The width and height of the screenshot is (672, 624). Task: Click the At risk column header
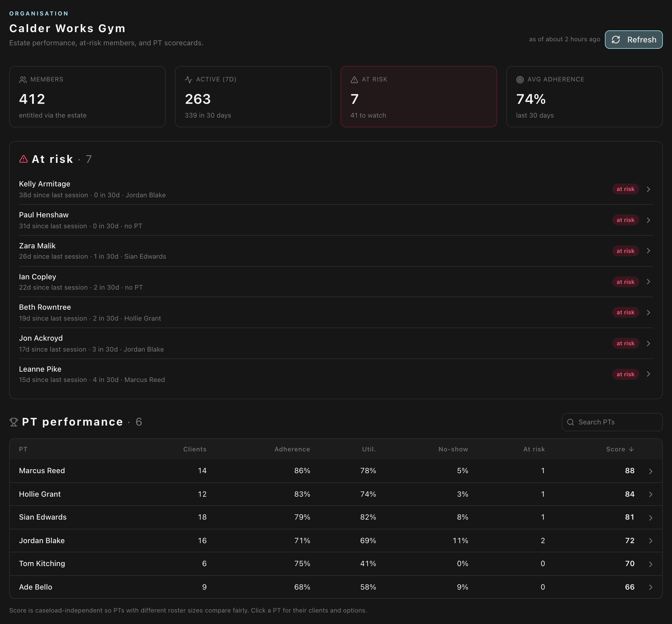click(534, 449)
